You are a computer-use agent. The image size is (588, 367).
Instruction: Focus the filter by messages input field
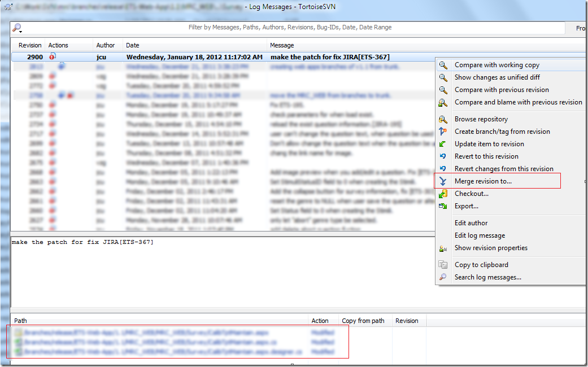pos(290,27)
